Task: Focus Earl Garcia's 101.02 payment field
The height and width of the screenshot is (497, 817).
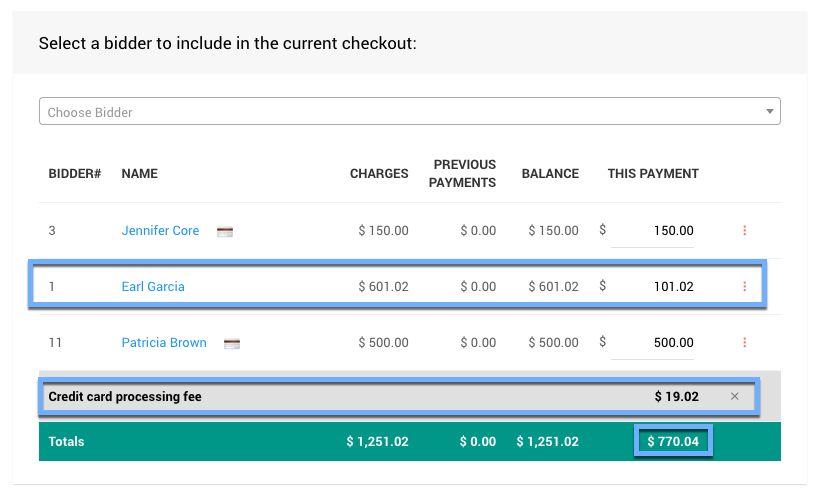Action: point(652,287)
